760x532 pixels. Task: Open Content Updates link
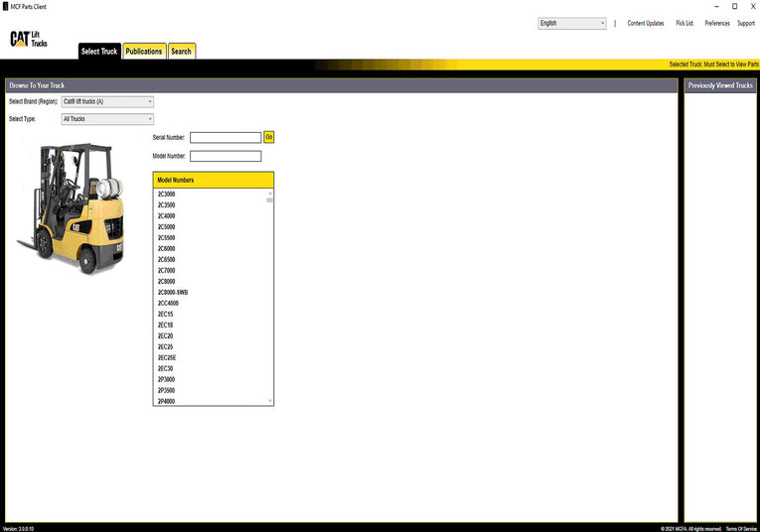646,23
